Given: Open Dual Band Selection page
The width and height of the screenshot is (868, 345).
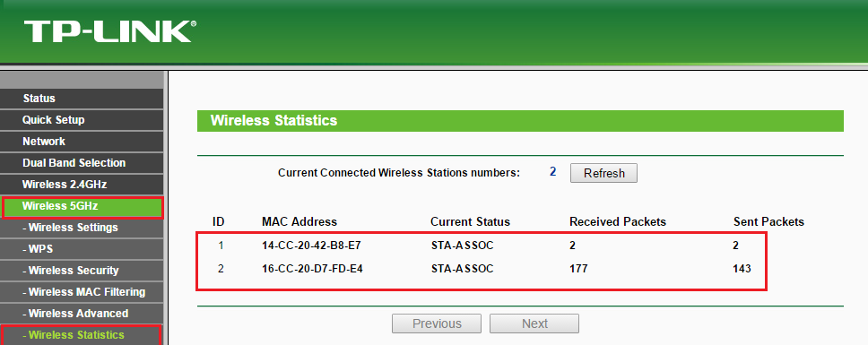Looking at the screenshot, I should coord(82,163).
